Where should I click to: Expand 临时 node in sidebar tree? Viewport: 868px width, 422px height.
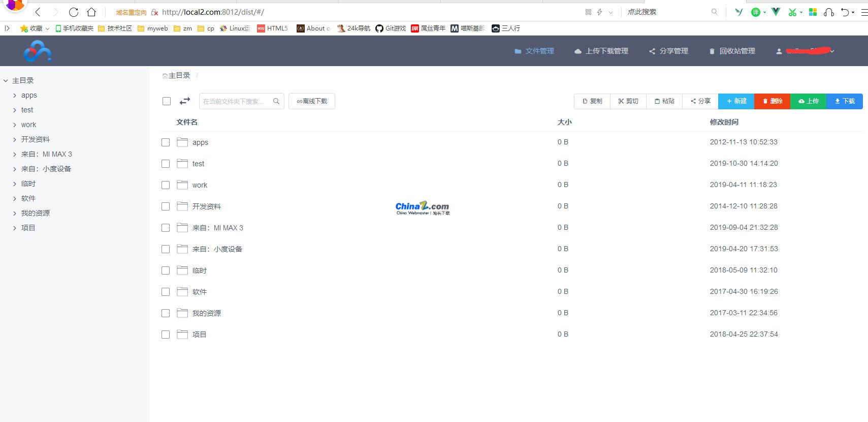click(15, 184)
